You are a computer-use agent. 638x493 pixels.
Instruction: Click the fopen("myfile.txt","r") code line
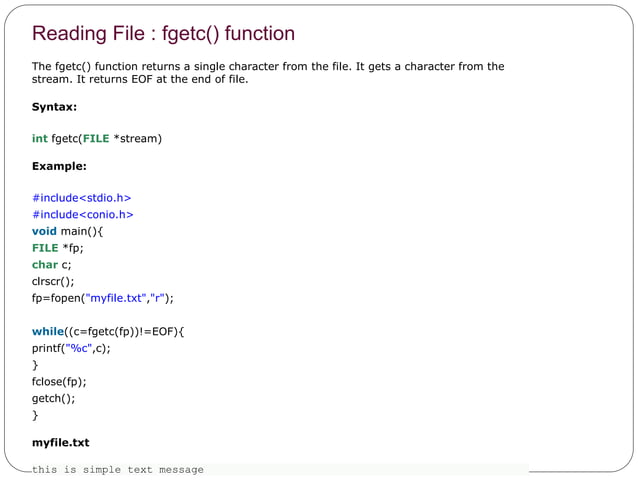(103, 298)
